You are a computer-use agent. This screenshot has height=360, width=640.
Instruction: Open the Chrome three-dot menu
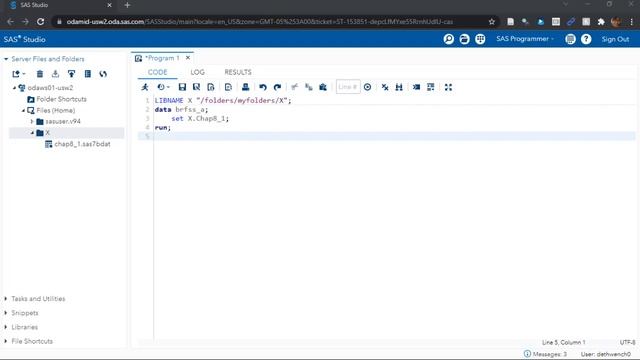click(x=631, y=22)
